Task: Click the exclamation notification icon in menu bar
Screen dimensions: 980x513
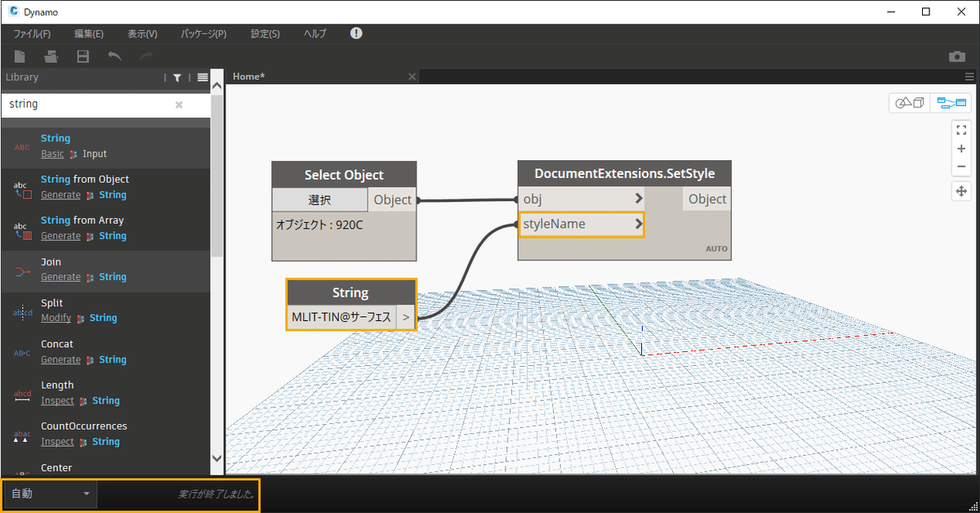Action: click(356, 33)
